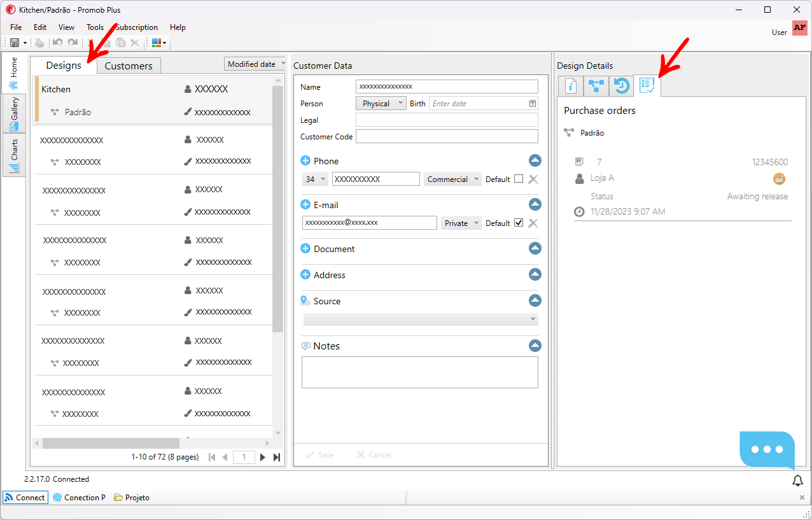The image size is (812, 520).
Task: Click the Conection P bottom bar item
Action: click(x=80, y=498)
